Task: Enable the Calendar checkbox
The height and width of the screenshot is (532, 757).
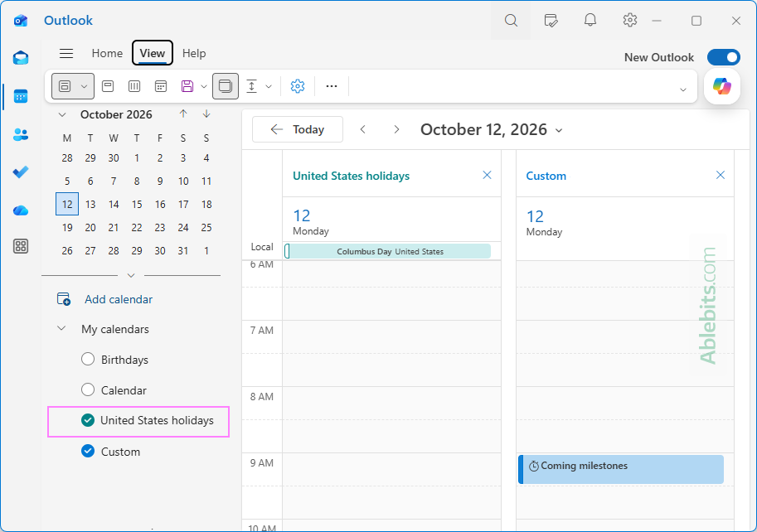Action: (88, 389)
